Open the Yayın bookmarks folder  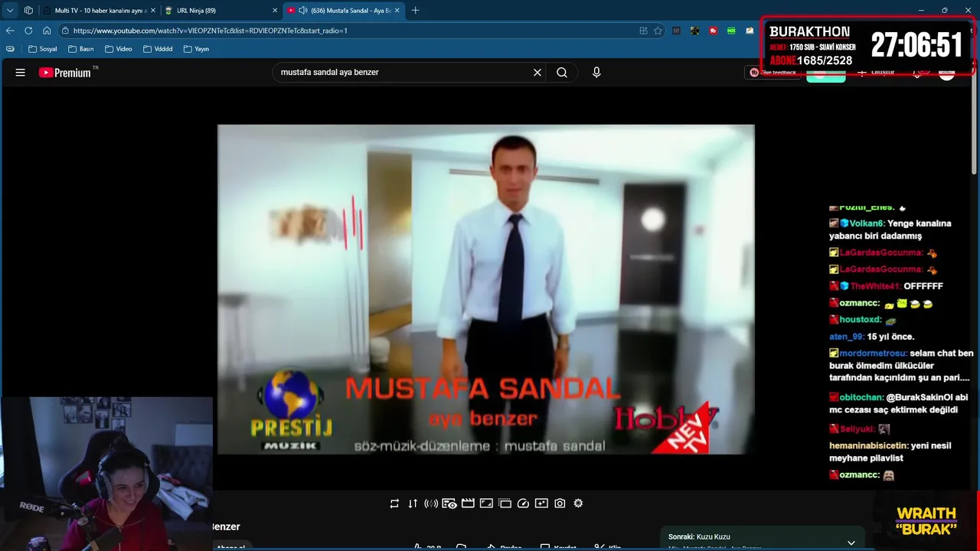[x=196, y=49]
